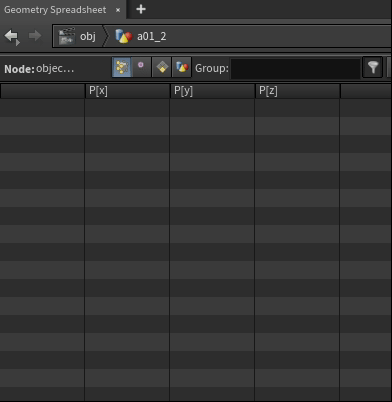Go forward with the right arrow
This screenshot has height=402, width=392.
35,36
